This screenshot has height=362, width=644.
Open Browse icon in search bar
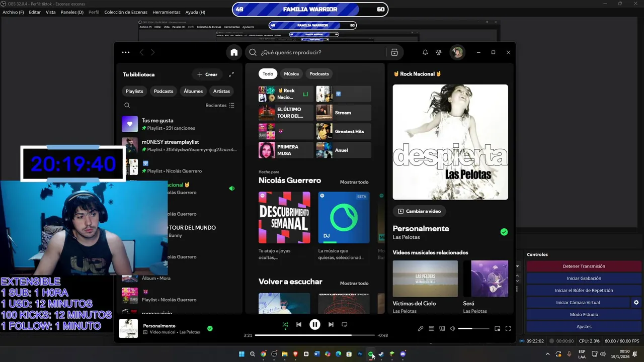(394, 52)
